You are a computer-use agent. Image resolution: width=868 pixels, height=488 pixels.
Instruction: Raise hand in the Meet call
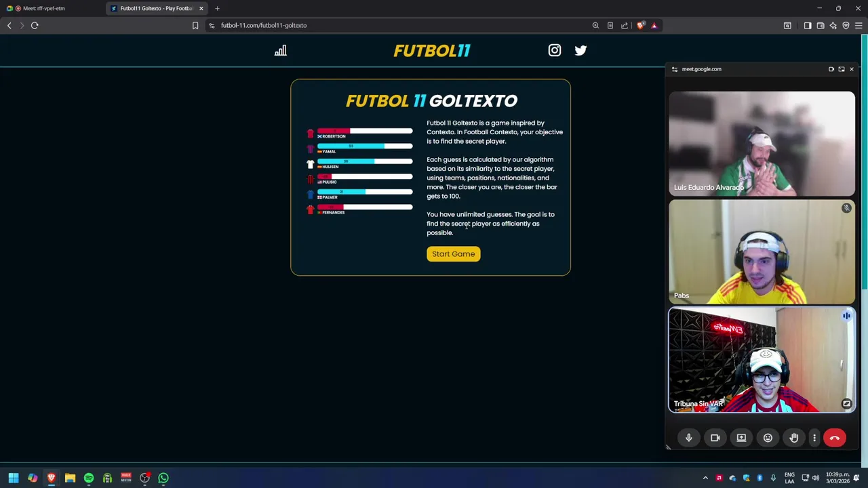coord(794,438)
